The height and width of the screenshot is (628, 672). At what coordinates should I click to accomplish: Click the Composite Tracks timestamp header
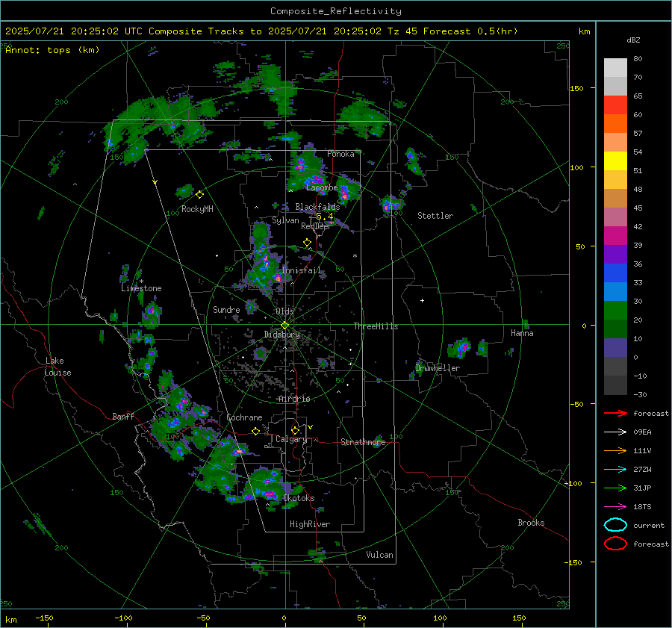(261, 31)
